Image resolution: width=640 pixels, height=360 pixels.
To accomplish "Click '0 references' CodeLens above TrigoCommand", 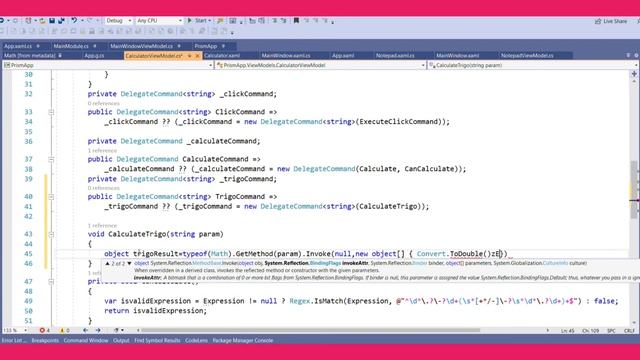I will pos(104,188).
